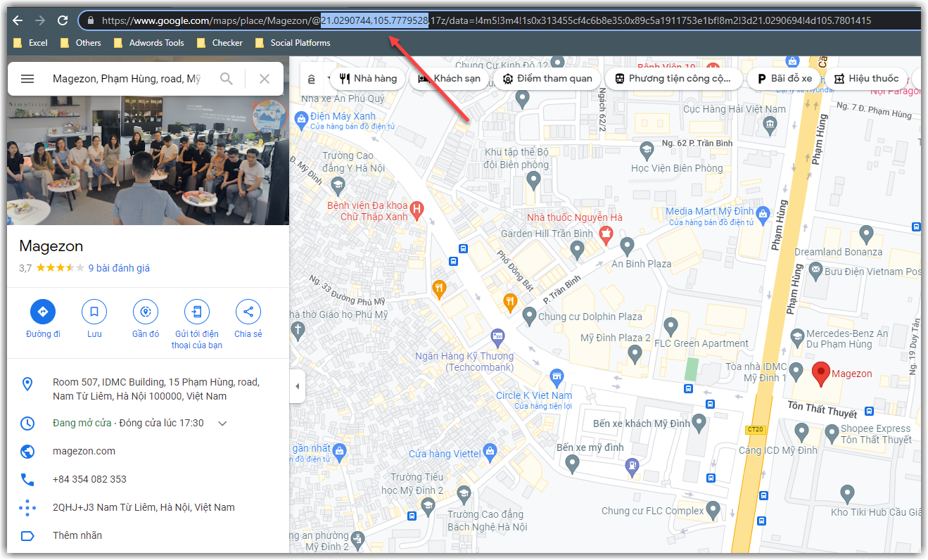Click the Gửi tới điện thoại phone icon

tap(196, 312)
